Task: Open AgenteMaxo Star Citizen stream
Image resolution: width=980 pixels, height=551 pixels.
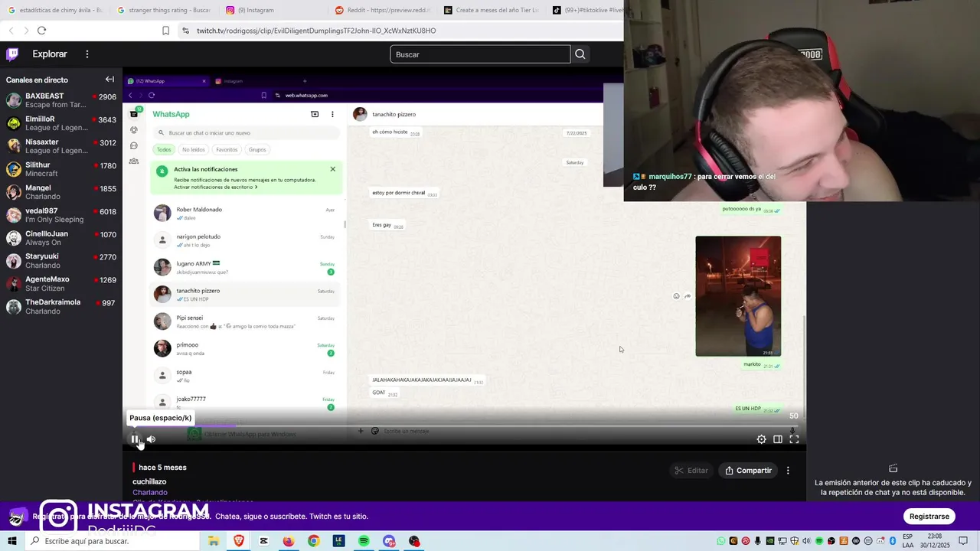Action: click(61, 284)
